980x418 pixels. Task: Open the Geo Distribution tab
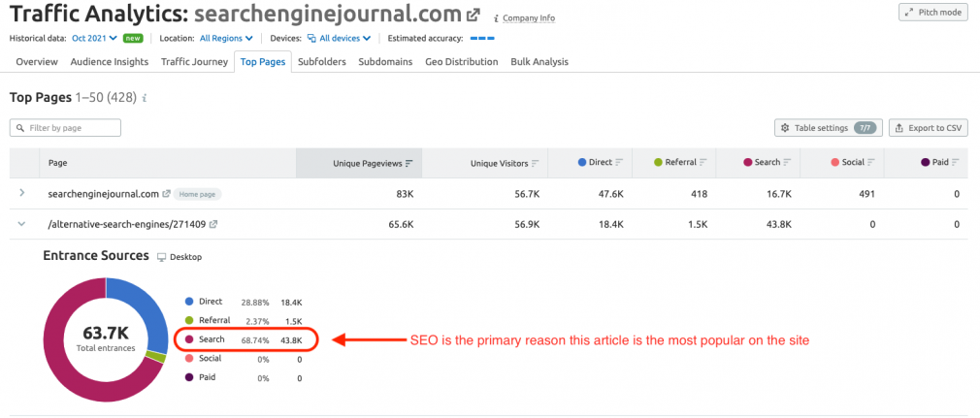click(x=462, y=62)
